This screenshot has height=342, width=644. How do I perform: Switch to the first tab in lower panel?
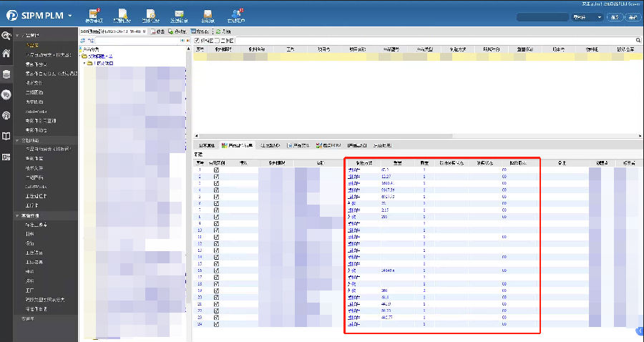[205, 145]
